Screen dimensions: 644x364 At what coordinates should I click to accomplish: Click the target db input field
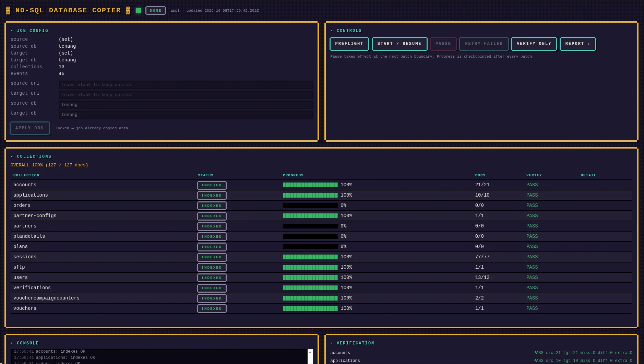click(x=186, y=115)
